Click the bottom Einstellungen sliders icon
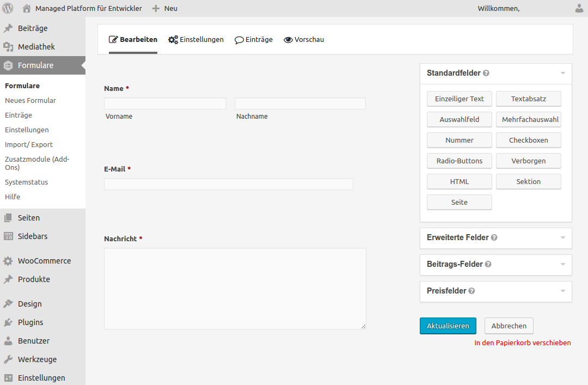588x385 pixels. click(x=8, y=378)
